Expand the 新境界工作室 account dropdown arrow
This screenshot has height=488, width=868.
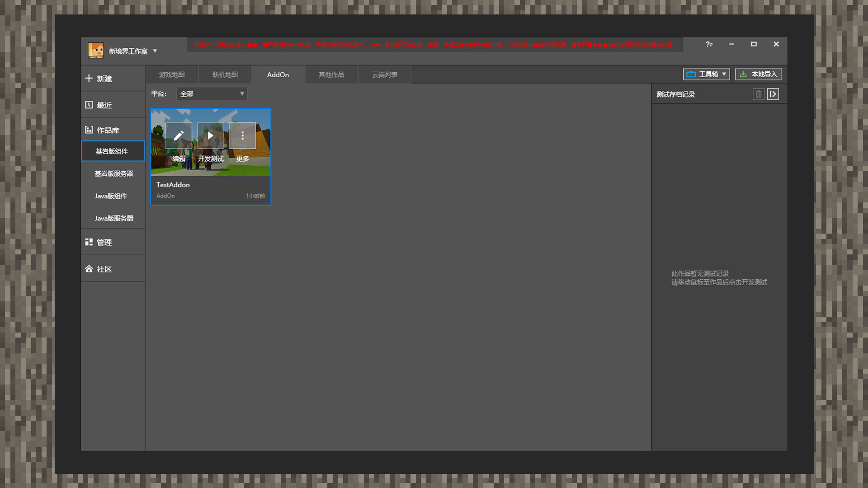[x=155, y=51]
